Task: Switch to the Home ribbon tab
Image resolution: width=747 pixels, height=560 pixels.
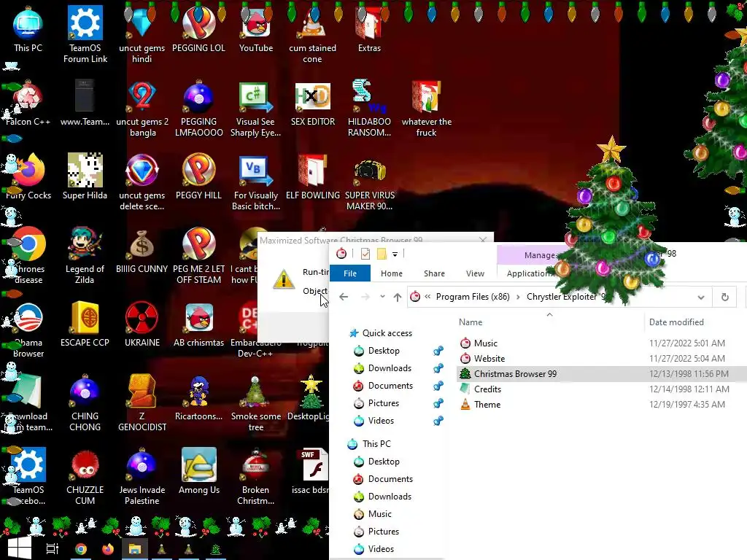Action: click(x=392, y=273)
